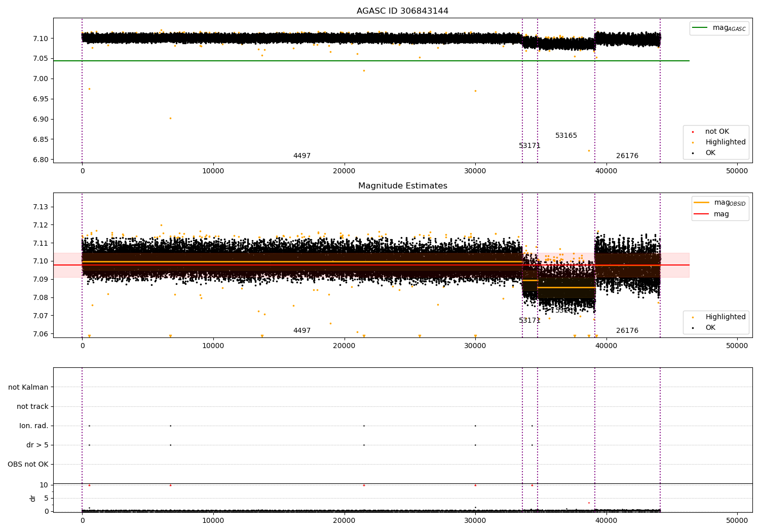This screenshot has width=760, height=532.
Task: Click the 50000 x-tick label under the top plot
Action: click(x=737, y=171)
